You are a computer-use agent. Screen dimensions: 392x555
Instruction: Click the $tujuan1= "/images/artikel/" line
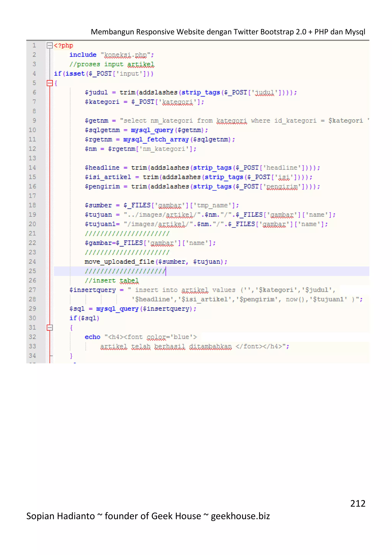(x=206, y=224)
